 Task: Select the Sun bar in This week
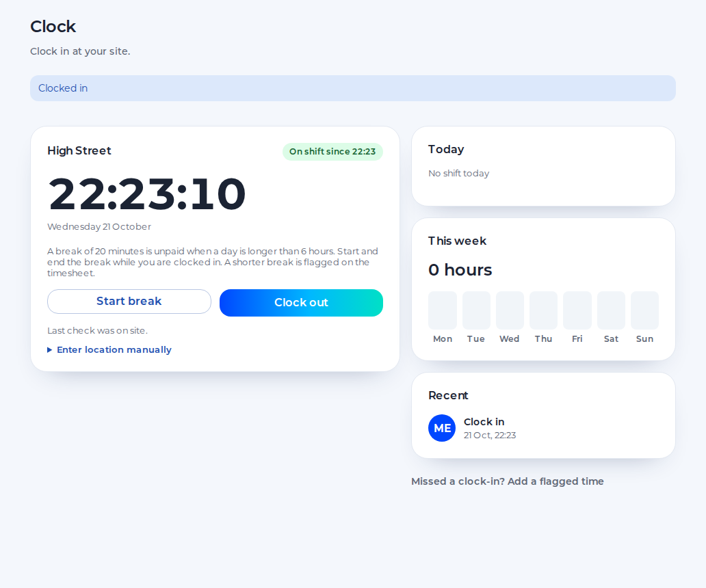644,310
